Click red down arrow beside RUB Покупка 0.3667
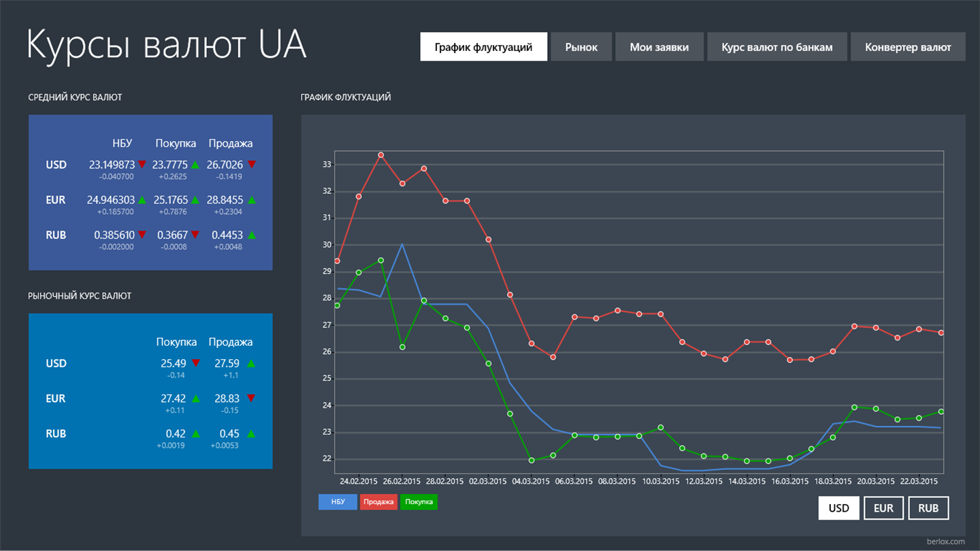 point(195,235)
